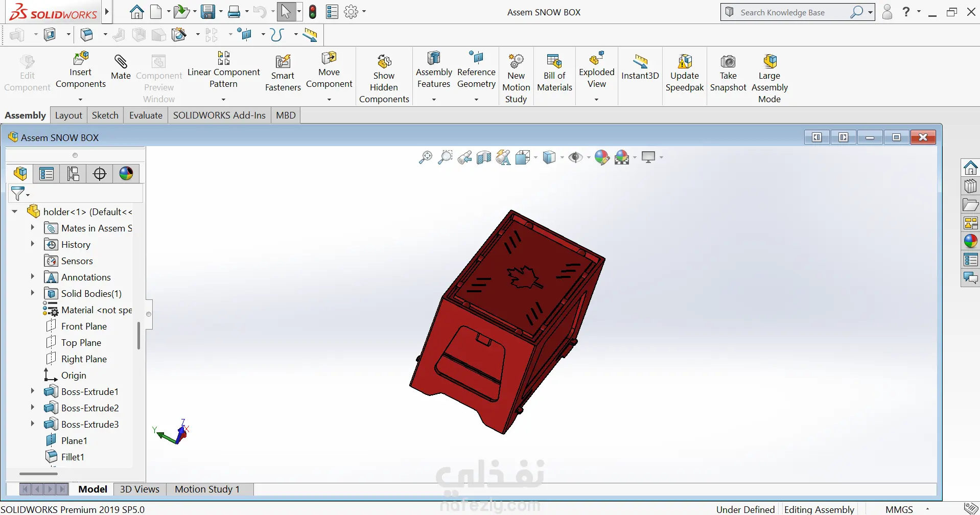Open the Insert Components tool

pyautogui.click(x=81, y=71)
